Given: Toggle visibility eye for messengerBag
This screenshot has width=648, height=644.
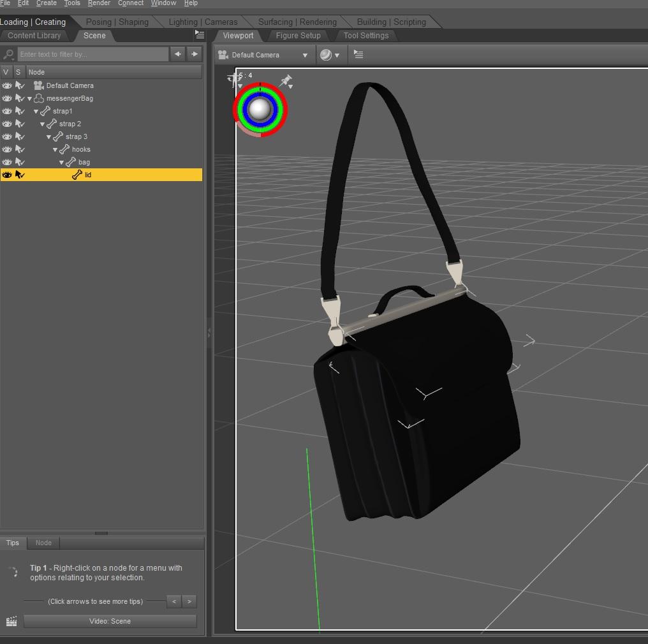Looking at the screenshot, I should coord(6,98).
